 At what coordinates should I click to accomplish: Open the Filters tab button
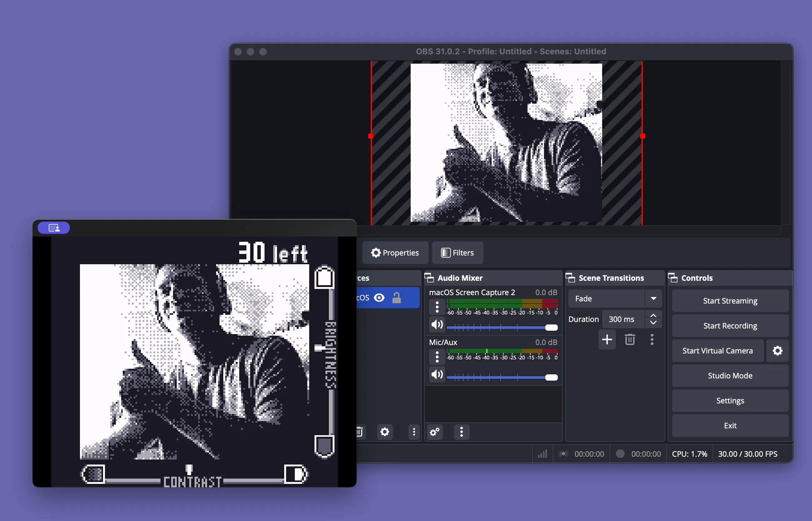[x=458, y=253]
